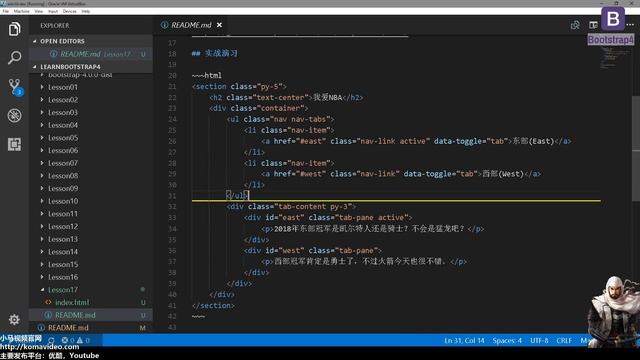Open the VirtualBox Machine menu

click(22, 11)
